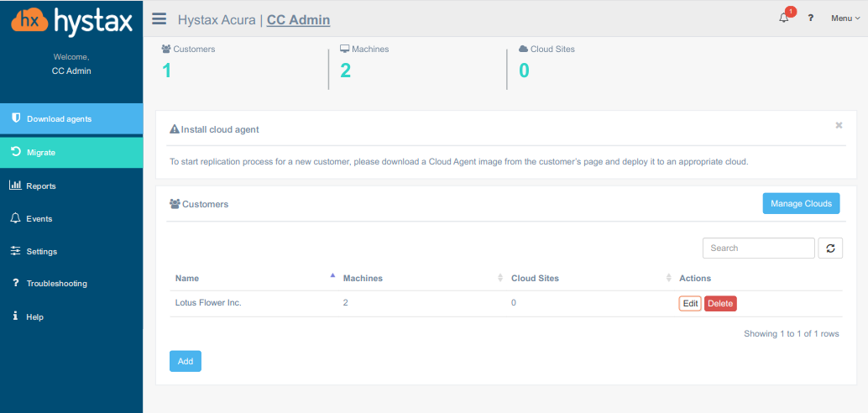
Task: Dismiss the Install cloud agent notice
Action: (x=839, y=125)
